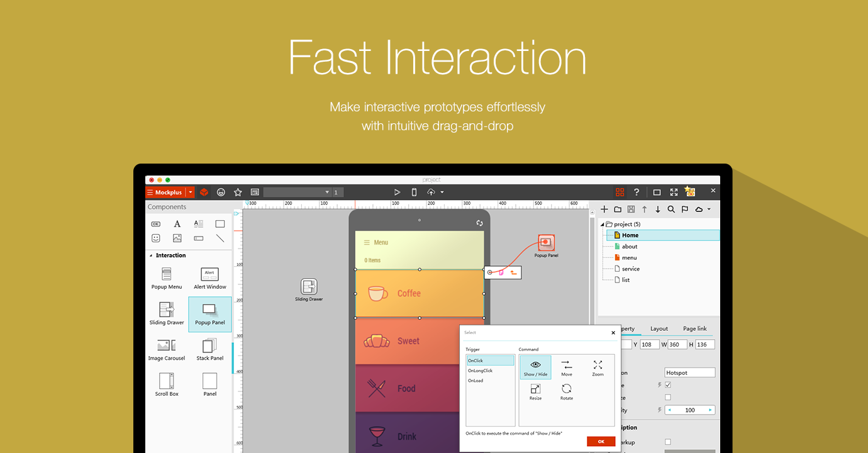Viewport: 868px width, 453px height.
Task: Toggle the unchecked checkbox below the checked one
Action: coord(668,397)
